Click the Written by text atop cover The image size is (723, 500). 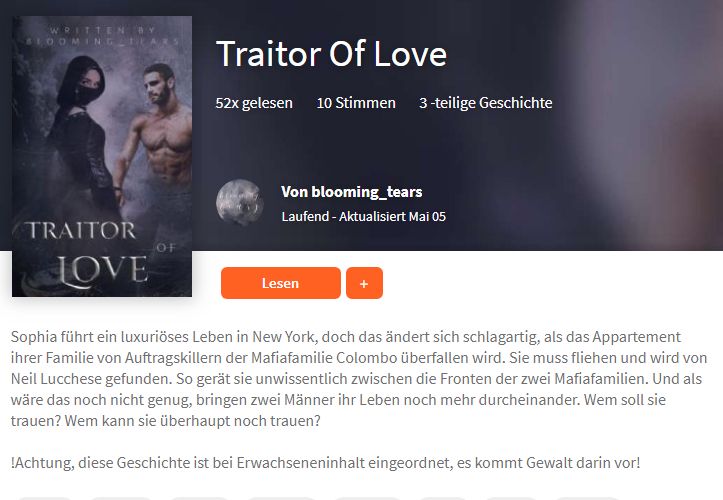[102, 31]
